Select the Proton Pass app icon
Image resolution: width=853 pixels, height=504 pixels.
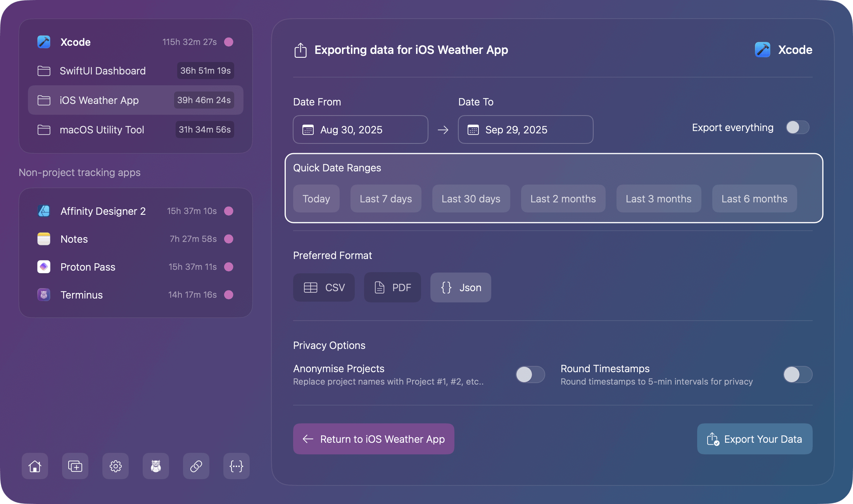pyautogui.click(x=43, y=267)
